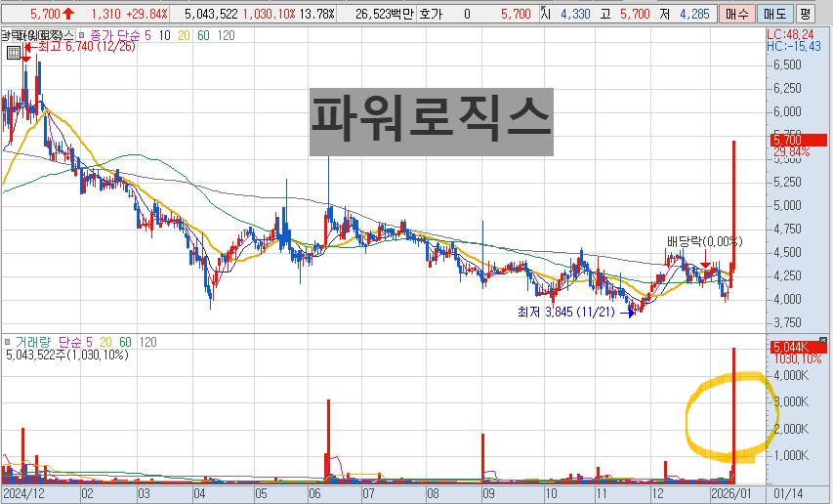Image resolution: width=833 pixels, height=504 pixels.
Task: Select the orange 20-day price average legend
Action: click(184, 35)
